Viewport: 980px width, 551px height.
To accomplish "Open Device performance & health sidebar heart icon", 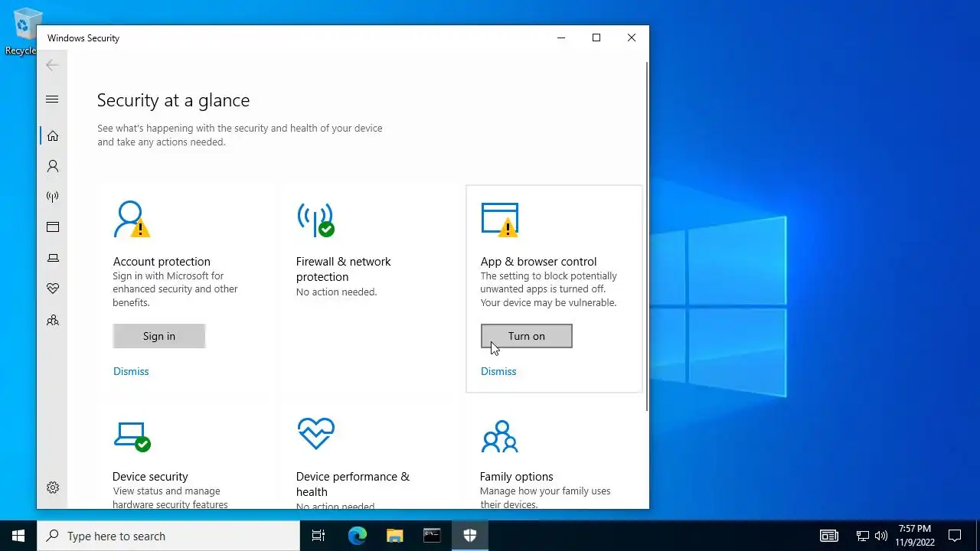I will 53,289.
